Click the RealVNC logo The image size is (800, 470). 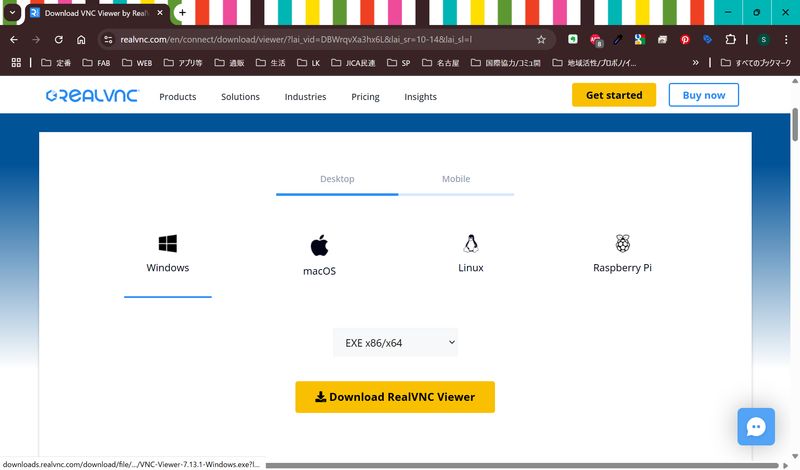(92, 95)
